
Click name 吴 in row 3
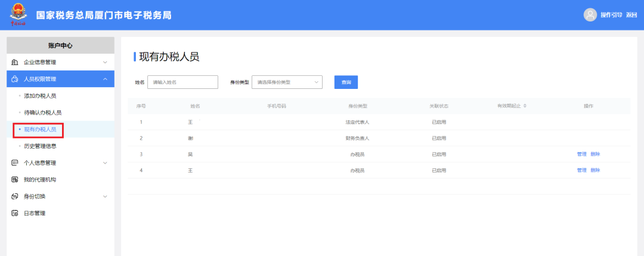[191, 155]
